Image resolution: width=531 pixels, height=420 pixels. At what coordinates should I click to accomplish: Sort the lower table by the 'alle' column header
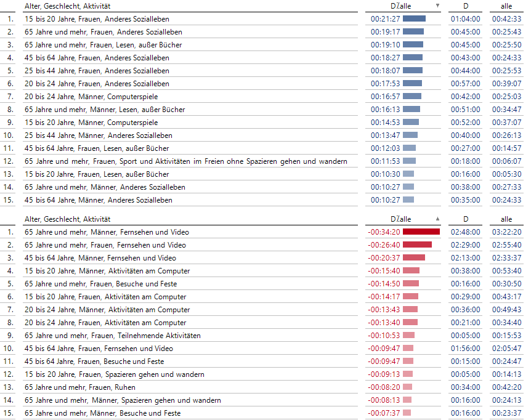[x=506, y=219]
